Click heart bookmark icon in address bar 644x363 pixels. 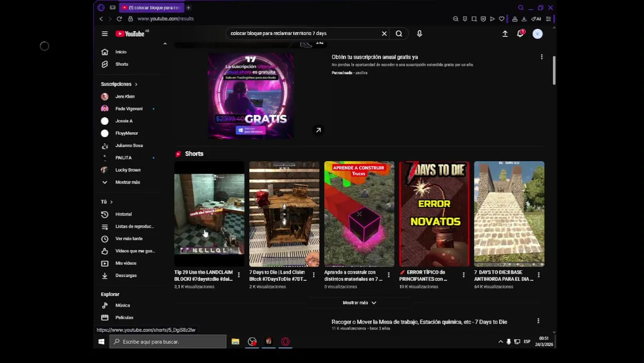click(x=501, y=19)
